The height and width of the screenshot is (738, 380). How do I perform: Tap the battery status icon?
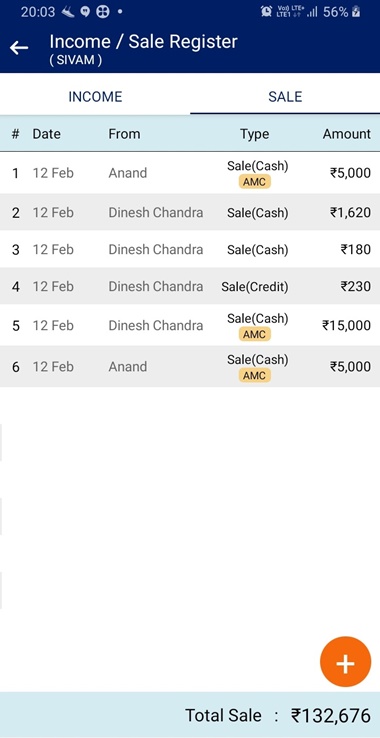point(356,12)
